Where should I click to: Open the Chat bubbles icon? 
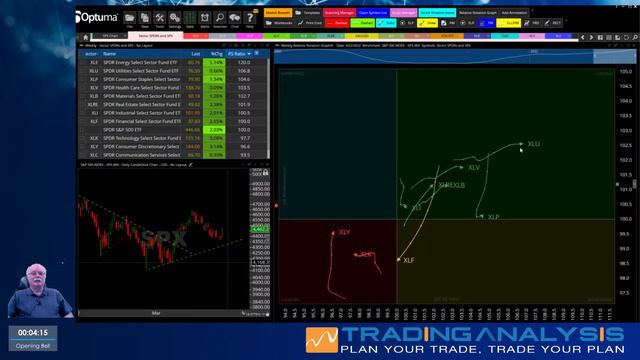point(235,19)
